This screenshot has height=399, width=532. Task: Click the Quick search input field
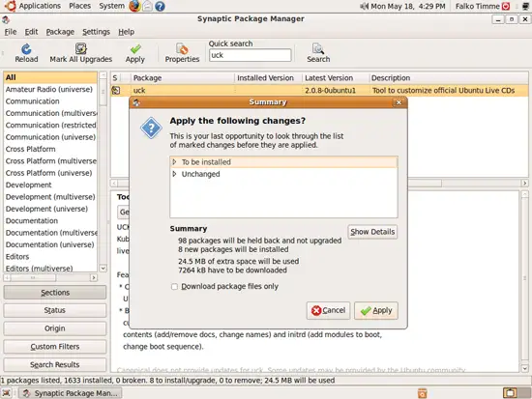coord(251,55)
